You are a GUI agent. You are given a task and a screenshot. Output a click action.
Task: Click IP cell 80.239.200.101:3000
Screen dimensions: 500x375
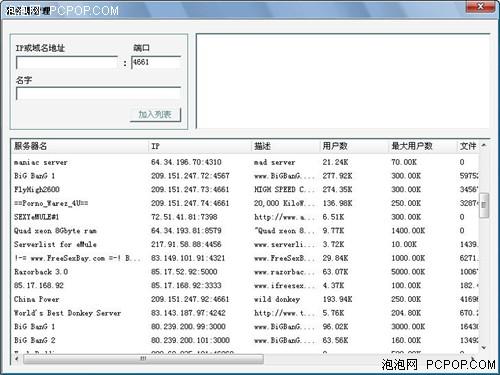click(x=190, y=340)
